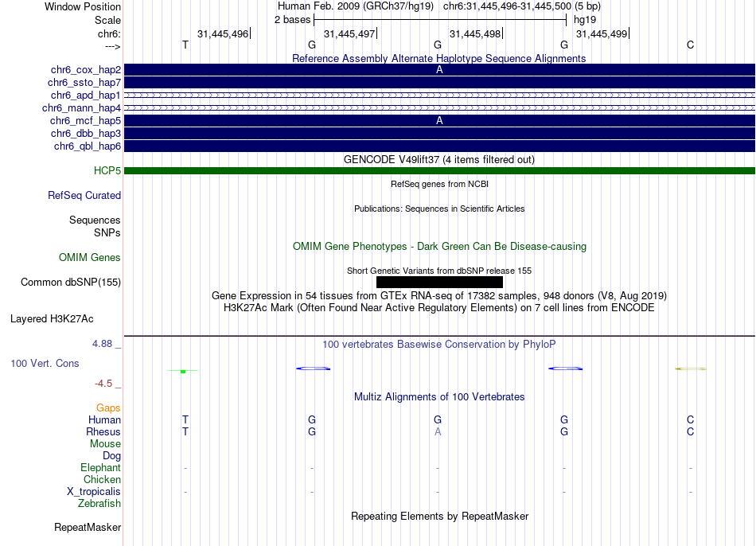Select the chr6_apd_hap1 haplotype label
Viewport: 756px width, 546px height.
(x=86, y=95)
